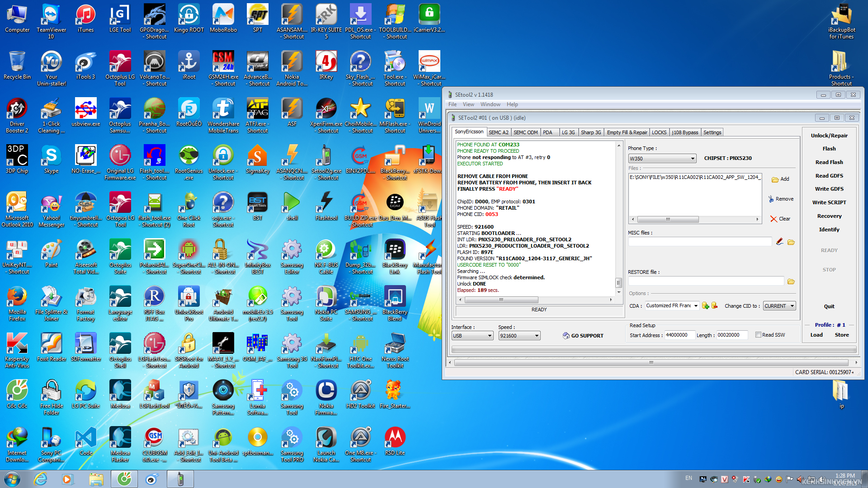
Task: Open the RESTORE file folder browse icon
Action: pyautogui.click(x=791, y=282)
